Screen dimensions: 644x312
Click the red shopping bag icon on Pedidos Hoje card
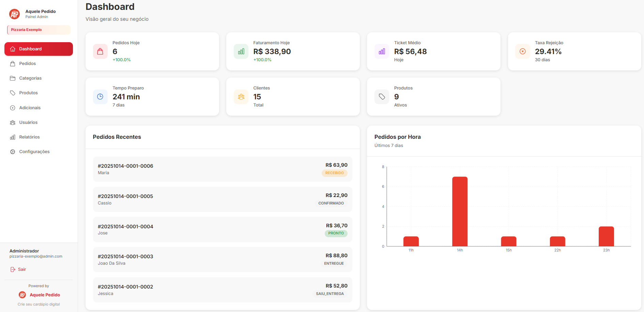coord(100,51)
